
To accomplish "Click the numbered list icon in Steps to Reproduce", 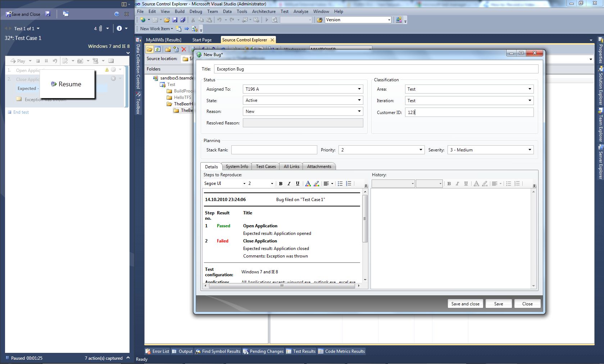I will (x=349, y=183).
